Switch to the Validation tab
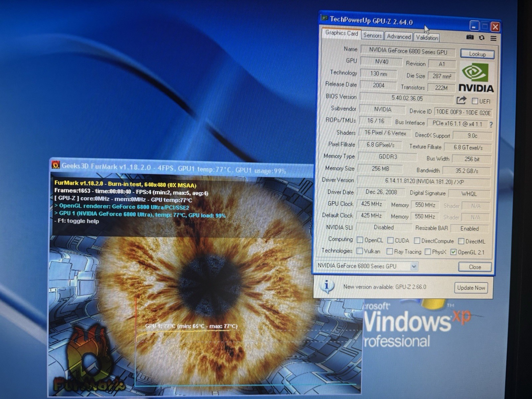 [427, 38]
